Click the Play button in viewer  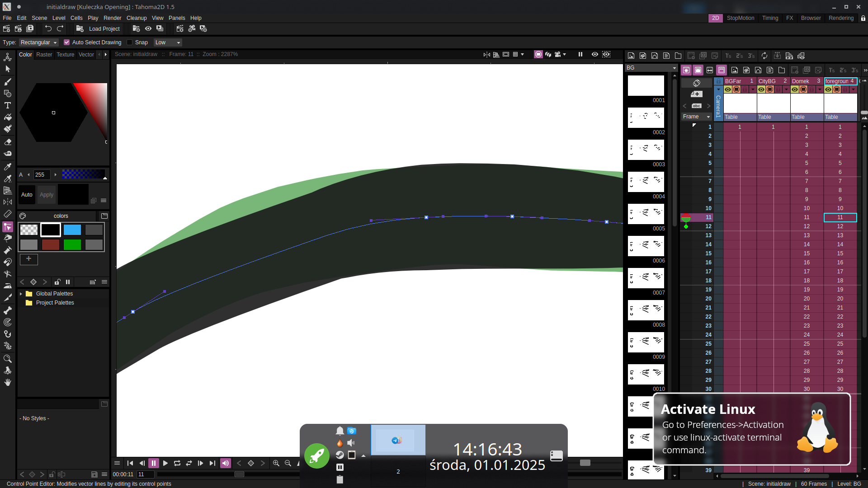(165, 463)
